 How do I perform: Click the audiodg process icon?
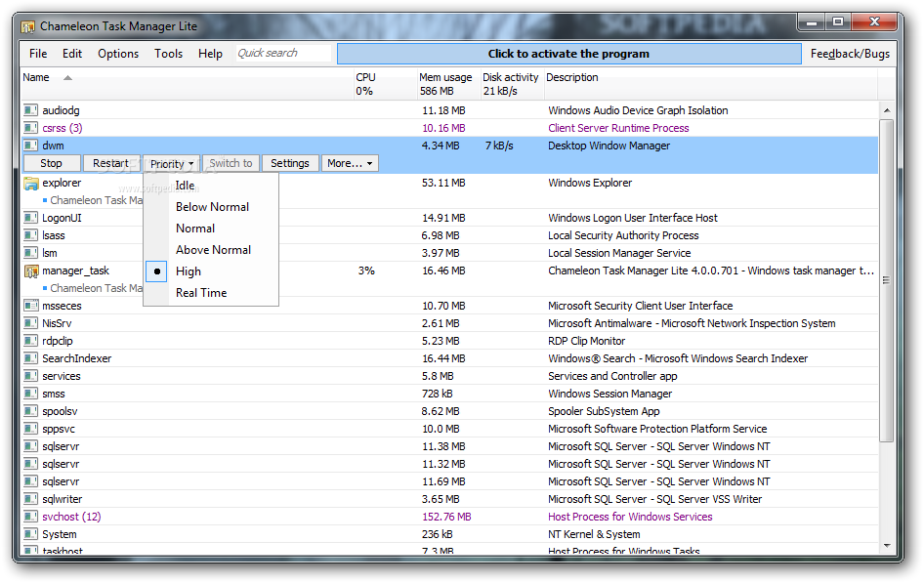(30, 110)
